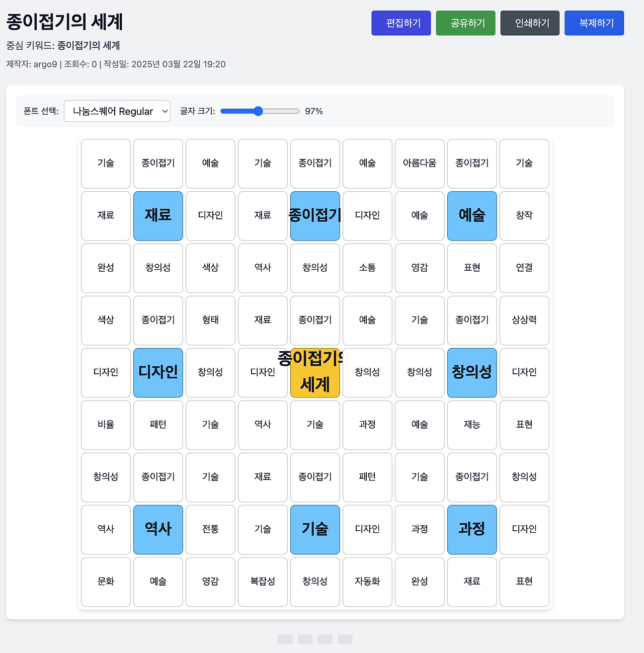
Task: Click the 인쇄하기 print button
Action: click(530, 23)
